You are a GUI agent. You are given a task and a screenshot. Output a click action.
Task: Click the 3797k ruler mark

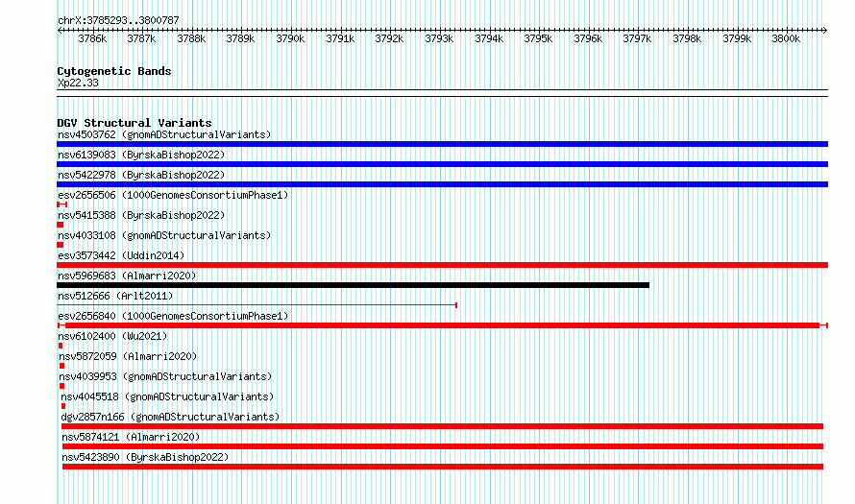638,38
